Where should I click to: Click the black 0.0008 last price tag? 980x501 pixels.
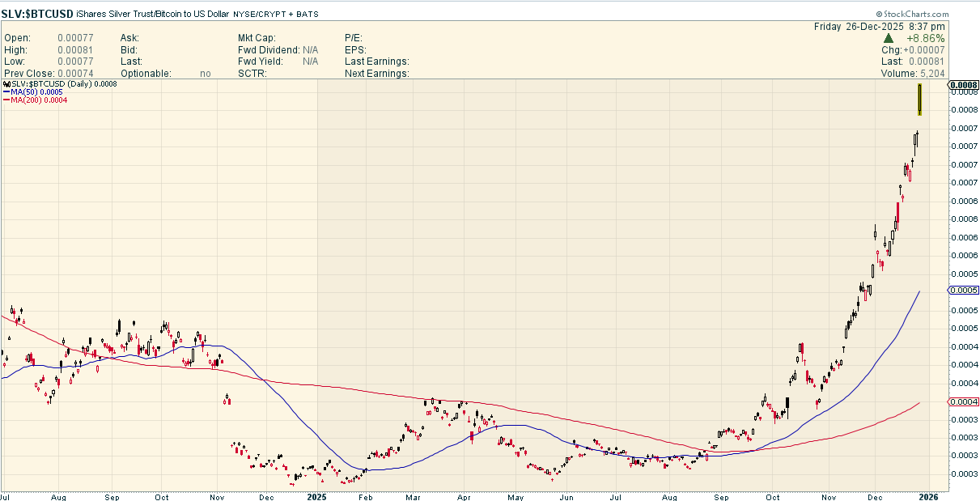pyautogui.click(x=964, y=85)
